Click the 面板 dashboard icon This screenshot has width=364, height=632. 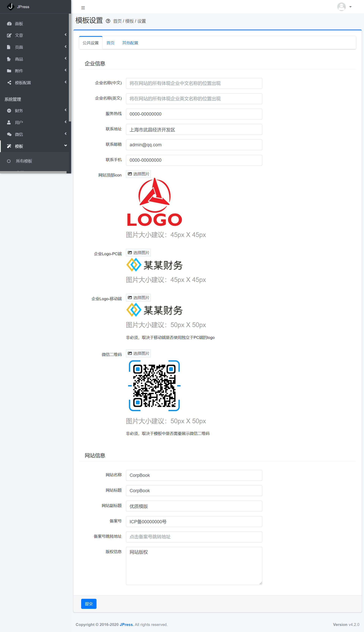[x=9, y=24]
